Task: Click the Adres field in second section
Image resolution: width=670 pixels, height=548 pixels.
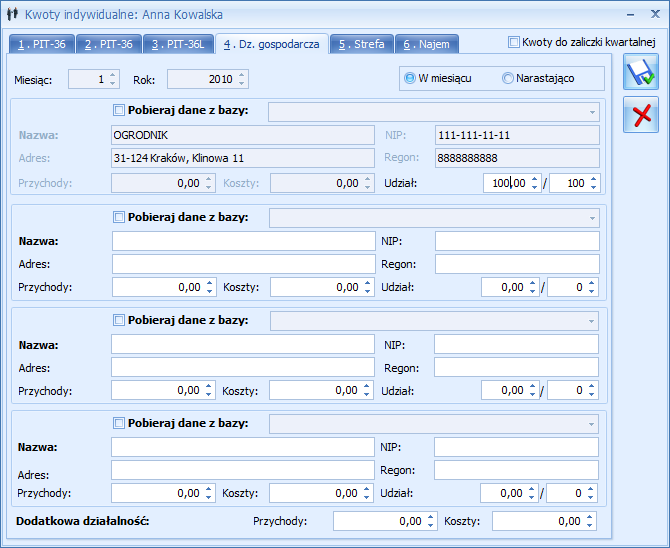Action: 244,264
